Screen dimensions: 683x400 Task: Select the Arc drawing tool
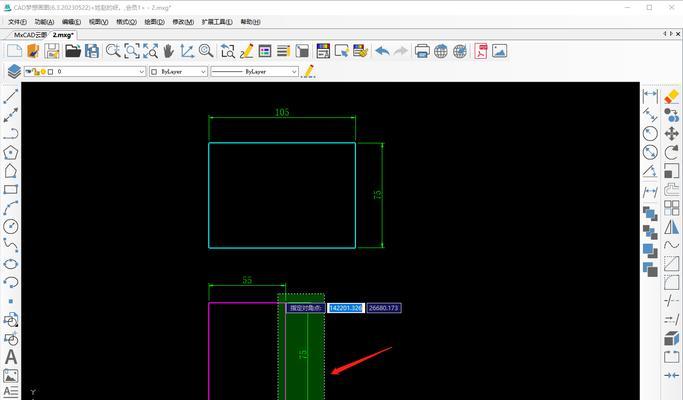11,208
